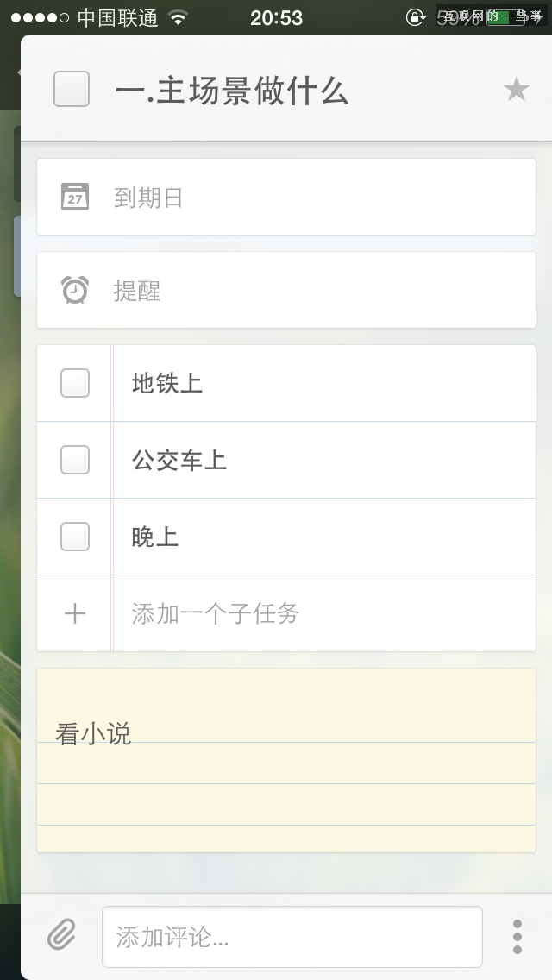
Task: Check off the main task checkbox
Action: pyautogui.click(x=72, y=89)
